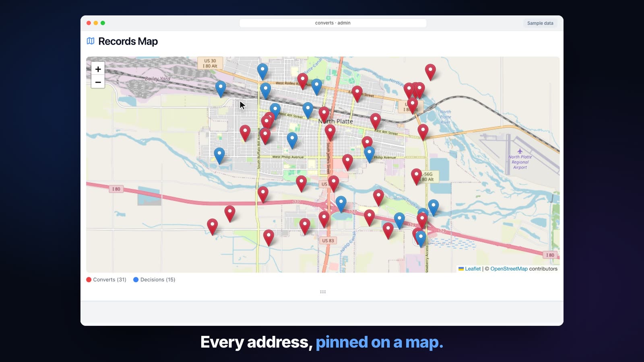This screenshot has height=362, width=644.
Task: Click the red pin left of US 83 shield
Action: [305, 226]
